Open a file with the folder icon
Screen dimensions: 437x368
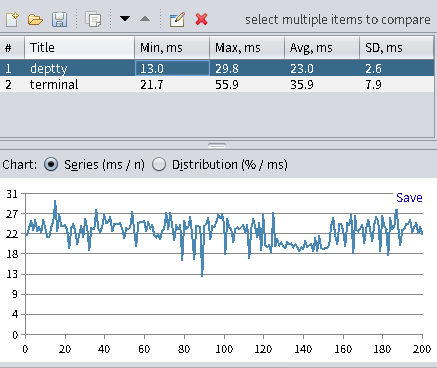point(35,20)
